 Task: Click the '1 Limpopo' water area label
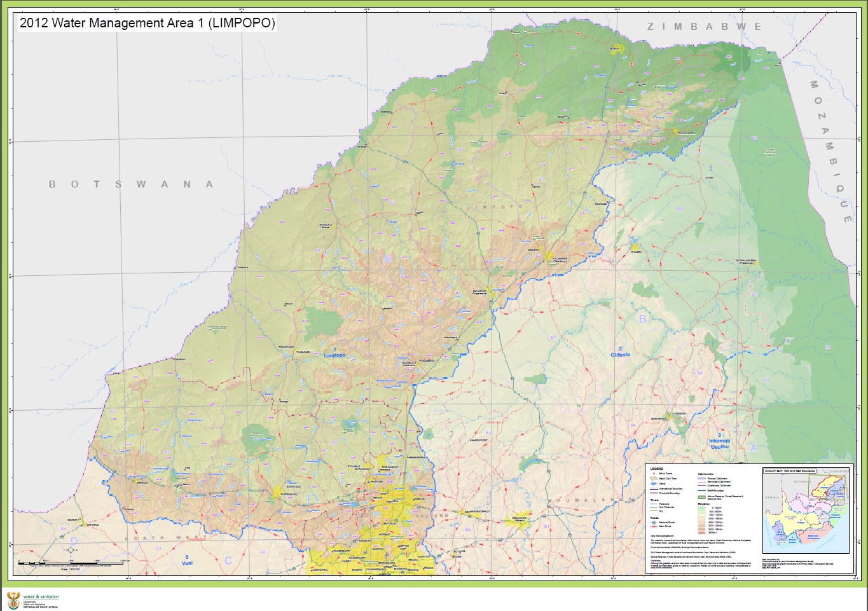click(x=334, y=352)
